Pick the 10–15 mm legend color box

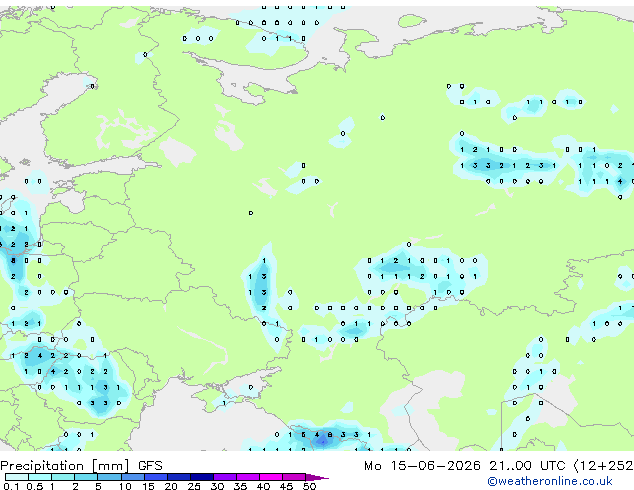[132, 477]
